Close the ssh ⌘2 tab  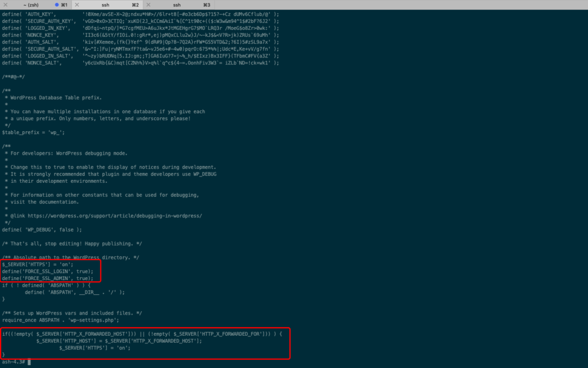click(x=76, y=5)
